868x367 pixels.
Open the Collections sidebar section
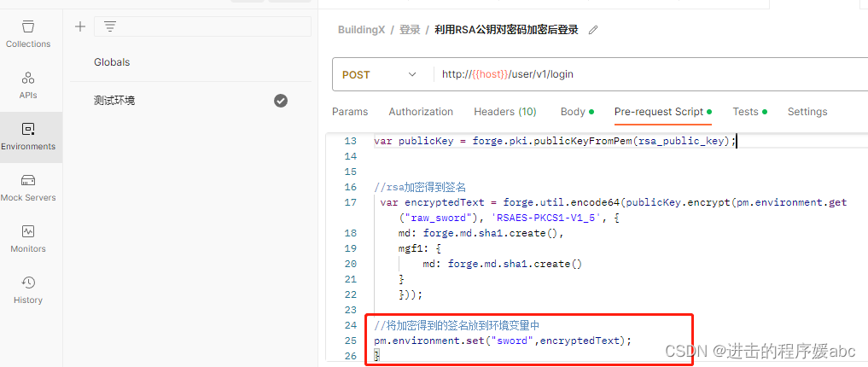point(28,34)
